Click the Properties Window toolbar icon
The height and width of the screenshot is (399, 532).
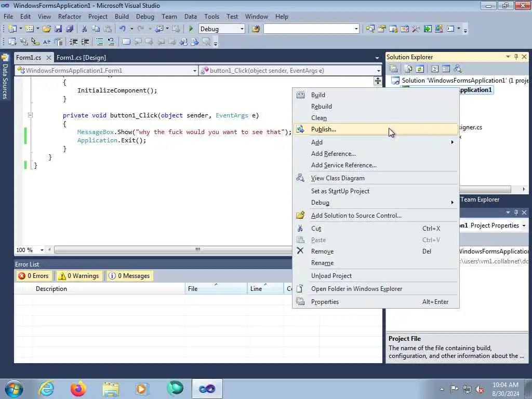point(382,29)
